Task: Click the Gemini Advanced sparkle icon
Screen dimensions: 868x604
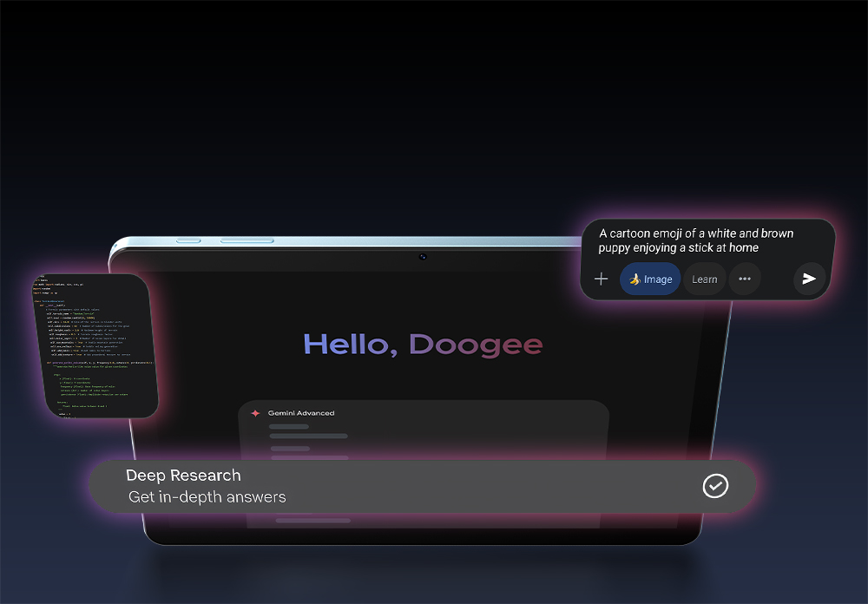Action: coord(253,413)
